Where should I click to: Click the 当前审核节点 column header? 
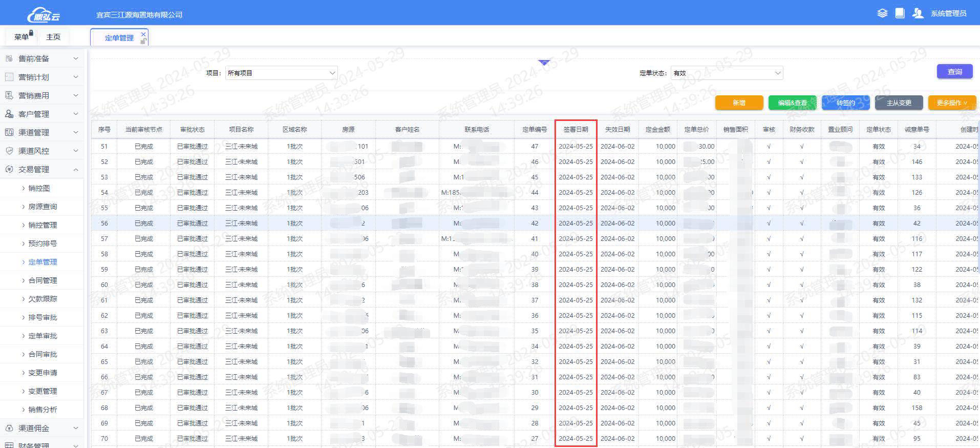click(x=143, y=130)
